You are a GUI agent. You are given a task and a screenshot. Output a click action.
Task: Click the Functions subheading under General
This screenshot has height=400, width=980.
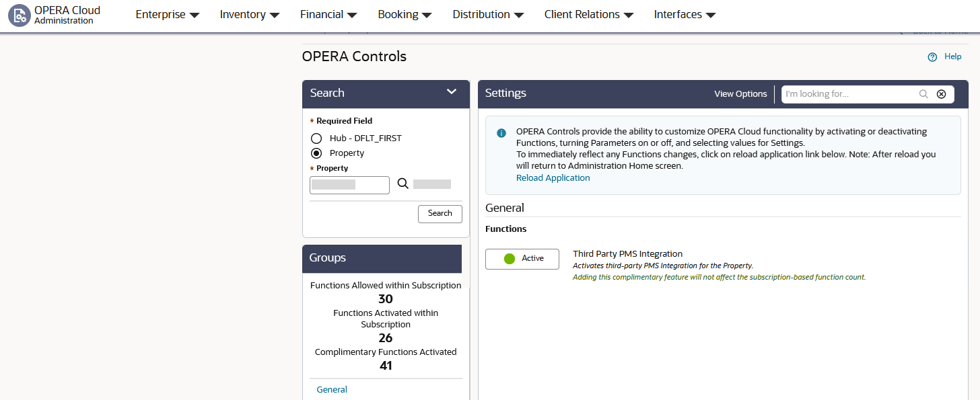pos(505,229)
